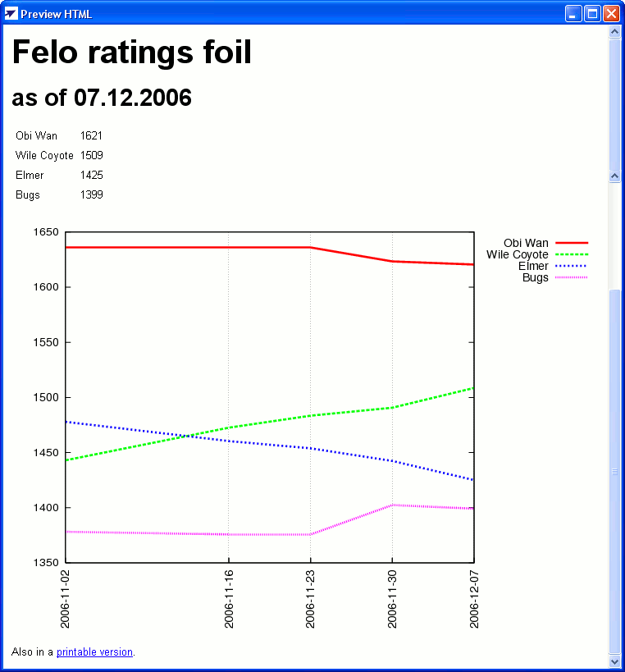Click the 2006-11-16 x-axis date label
625x672 pixels.
(x=229, y=599)
